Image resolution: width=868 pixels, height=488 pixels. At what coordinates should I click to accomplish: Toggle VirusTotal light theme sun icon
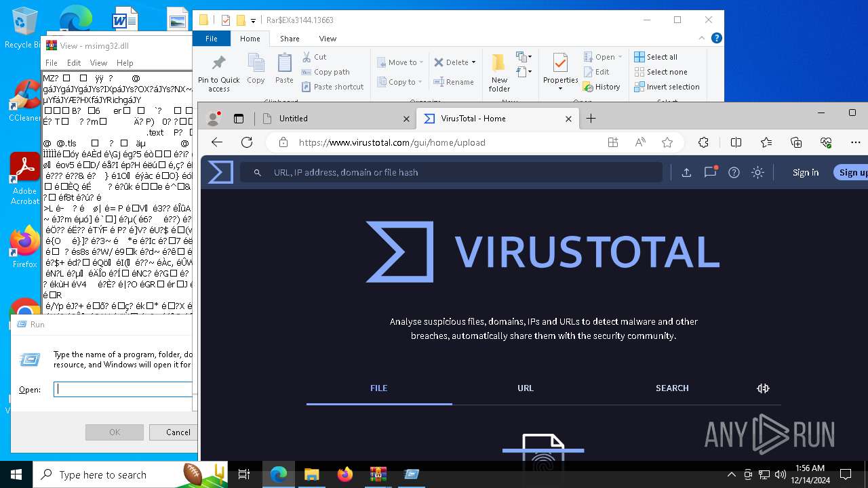pos(757,172)
